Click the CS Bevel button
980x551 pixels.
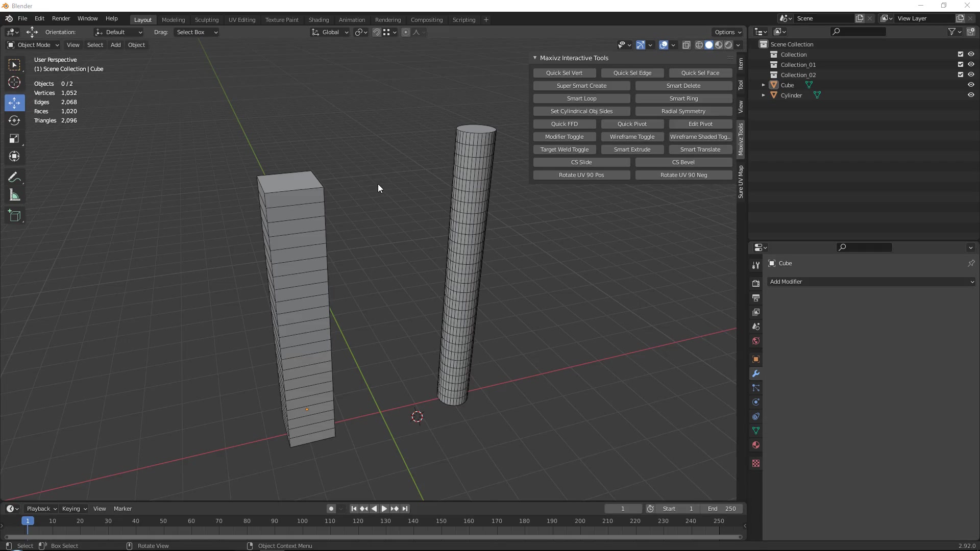point(683,162)
